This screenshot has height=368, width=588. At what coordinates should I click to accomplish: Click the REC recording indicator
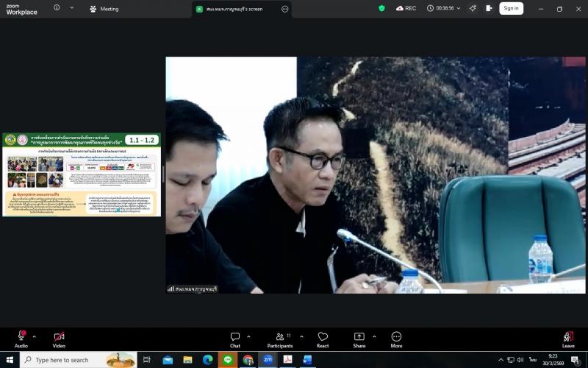point(406,8)
